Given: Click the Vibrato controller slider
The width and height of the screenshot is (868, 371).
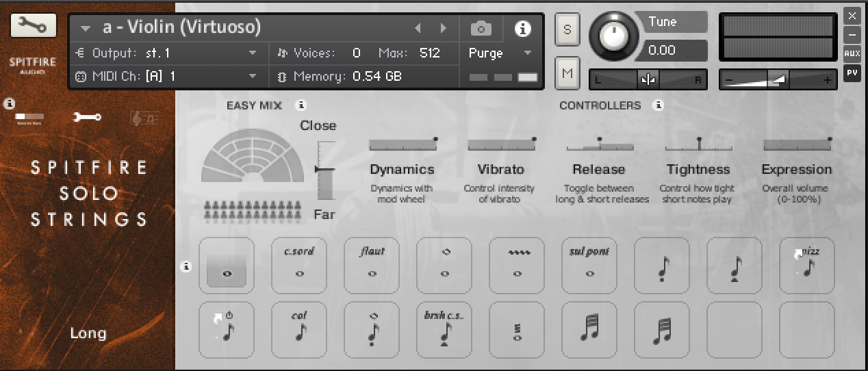Looking at the screenshot, I should point(501,144).
